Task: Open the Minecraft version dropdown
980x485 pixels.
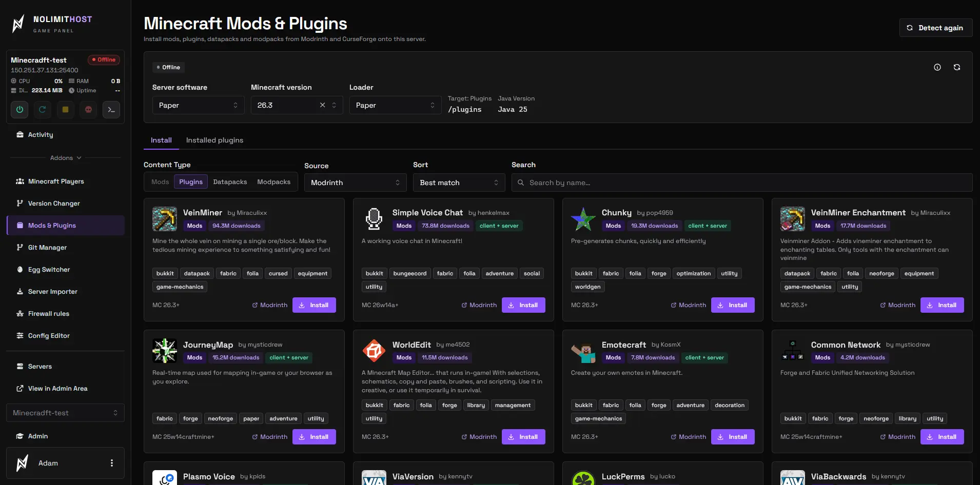Action: click(297, 105)
